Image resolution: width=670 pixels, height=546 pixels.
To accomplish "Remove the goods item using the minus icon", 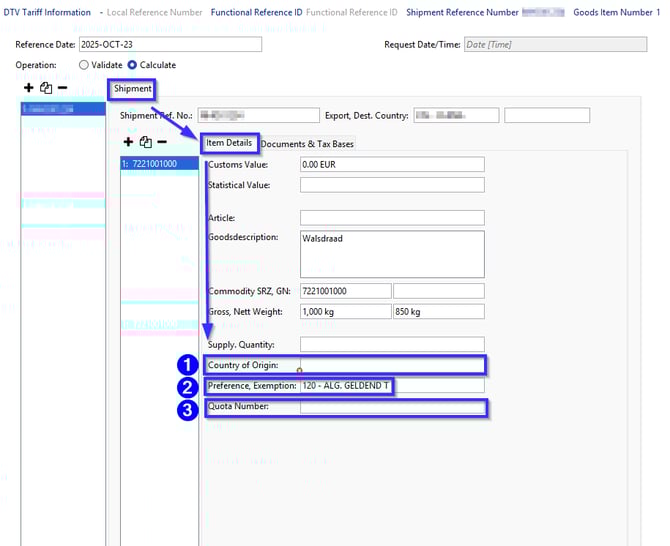I will [162, 142].
